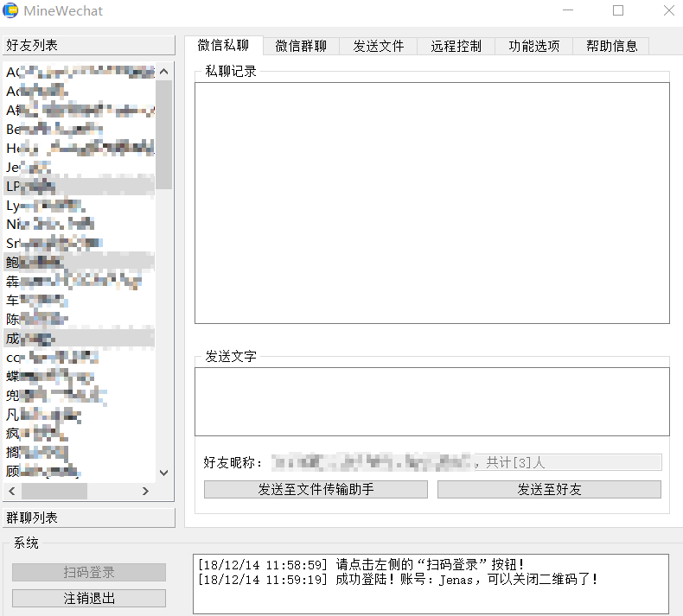Viewport: 683px width, 616px height.
Task: Click the 注销退出 button
Action: coord(89,598)
